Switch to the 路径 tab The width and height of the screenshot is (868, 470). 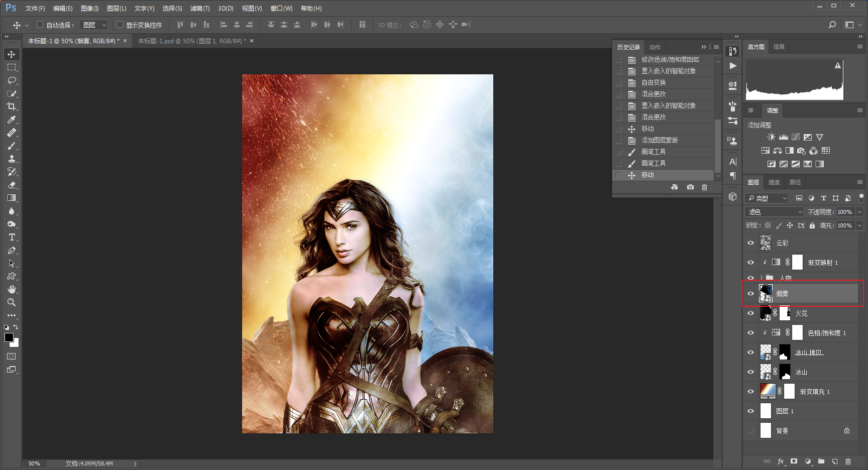[795, 182]
